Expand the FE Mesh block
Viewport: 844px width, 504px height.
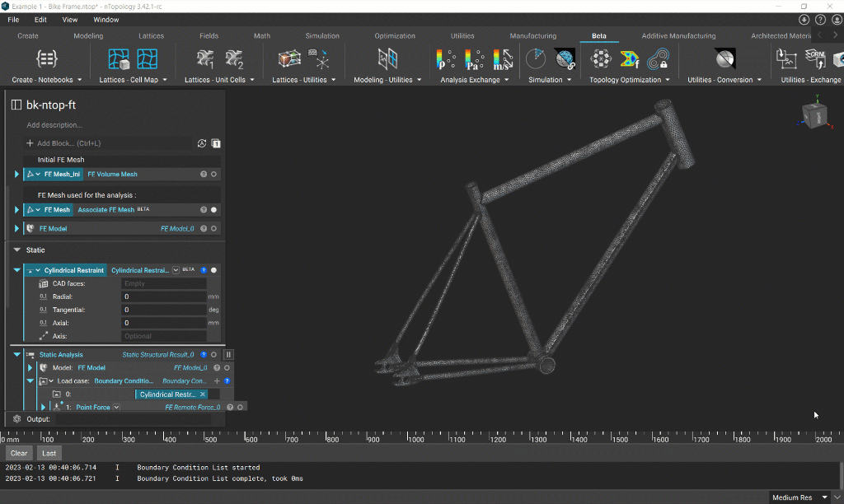pos(16,210)
